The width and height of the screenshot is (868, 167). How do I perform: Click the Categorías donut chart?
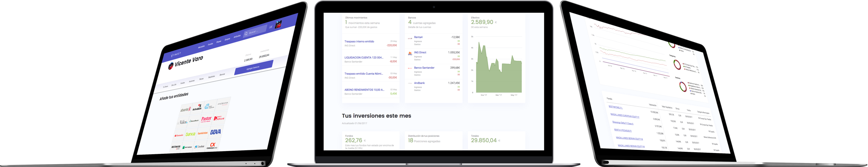tap(677, 64)
